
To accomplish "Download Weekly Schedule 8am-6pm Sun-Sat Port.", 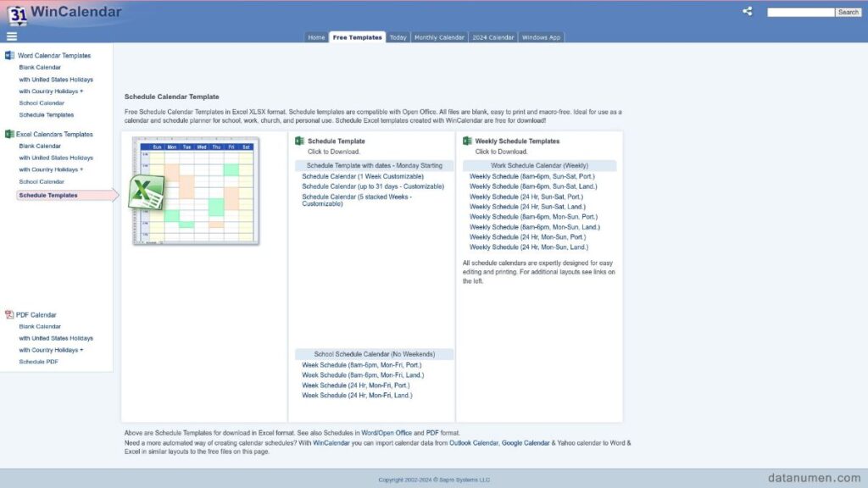I will click(532, 176).
